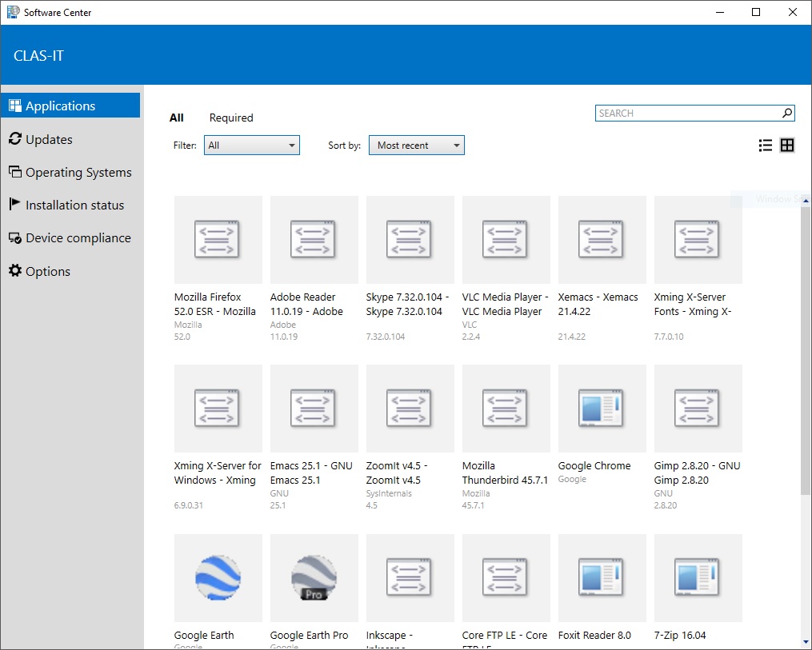Open the Installation status flag icon
The image size is (812, 650).
pyautogui.click(x=14, y=205)
